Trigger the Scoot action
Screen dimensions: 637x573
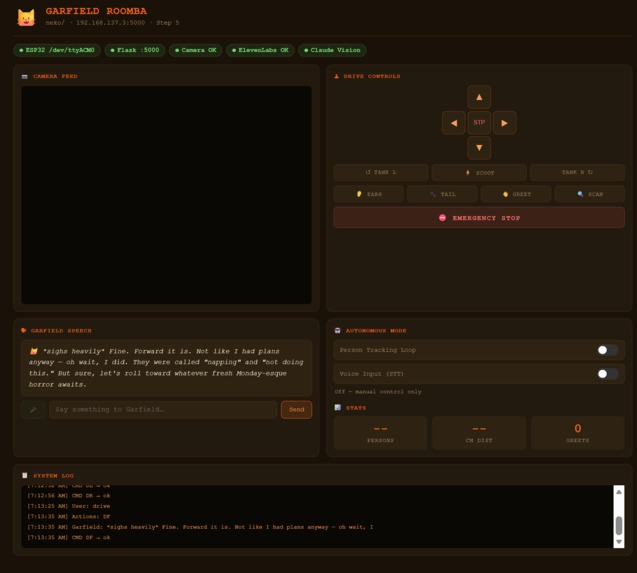click(x=479, y=173)
